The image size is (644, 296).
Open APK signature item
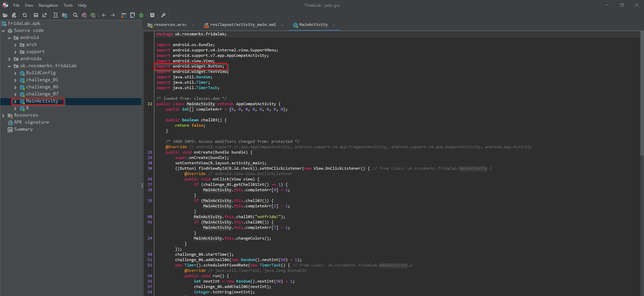point(31,122)
